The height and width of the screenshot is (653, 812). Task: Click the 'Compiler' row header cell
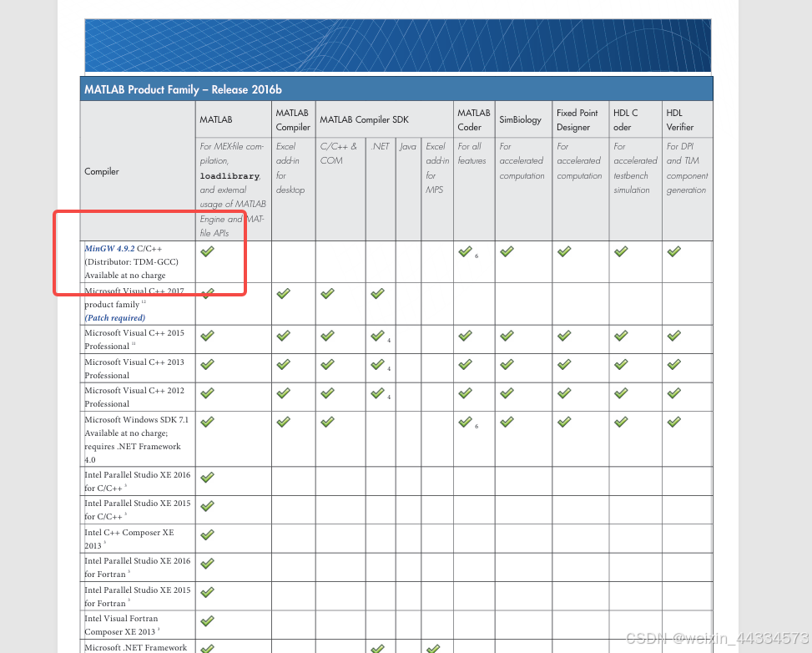(138, 171)
